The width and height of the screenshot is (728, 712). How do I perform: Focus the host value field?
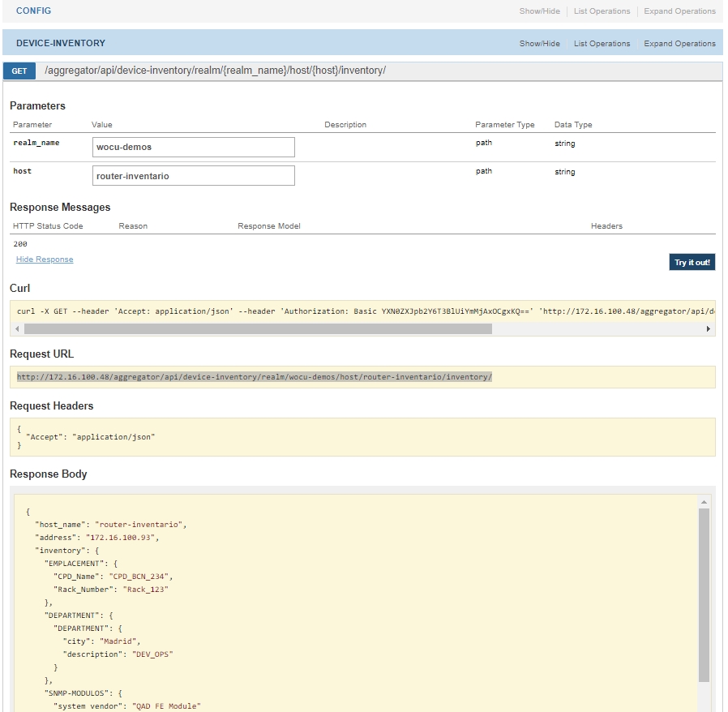(x=194, y=175)
